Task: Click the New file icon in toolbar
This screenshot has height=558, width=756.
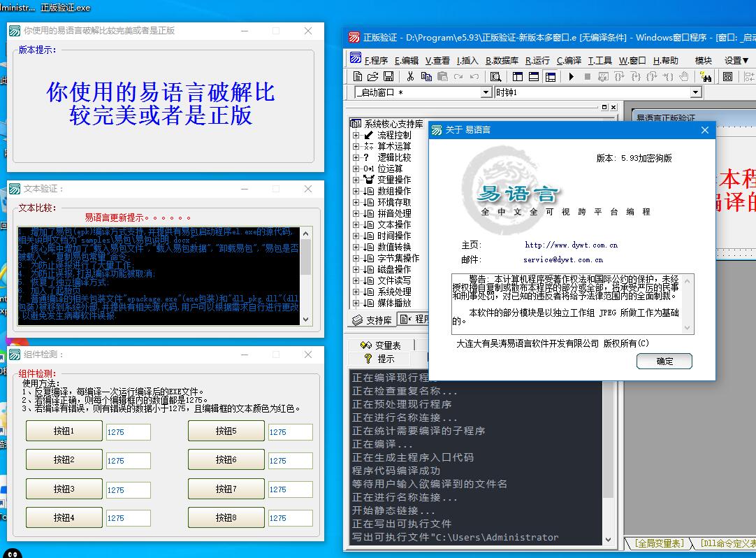Action: coord(357,76)
